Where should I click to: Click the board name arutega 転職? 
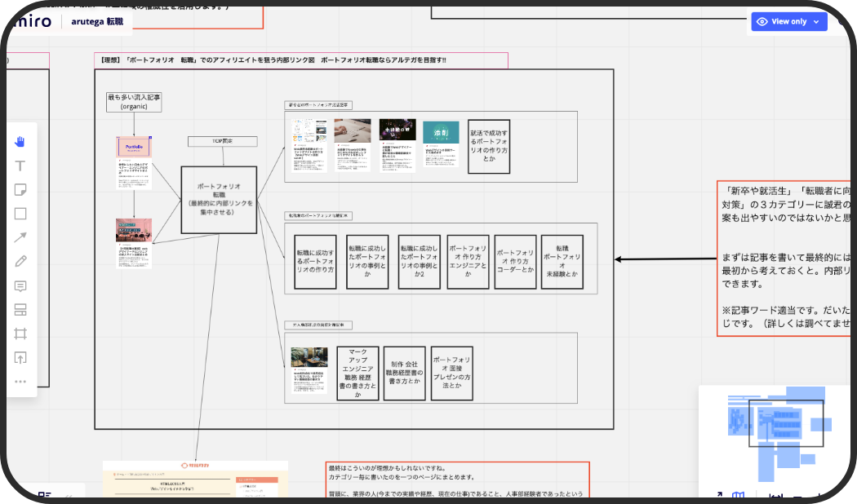pyautogui.click(x=97, y=22)
